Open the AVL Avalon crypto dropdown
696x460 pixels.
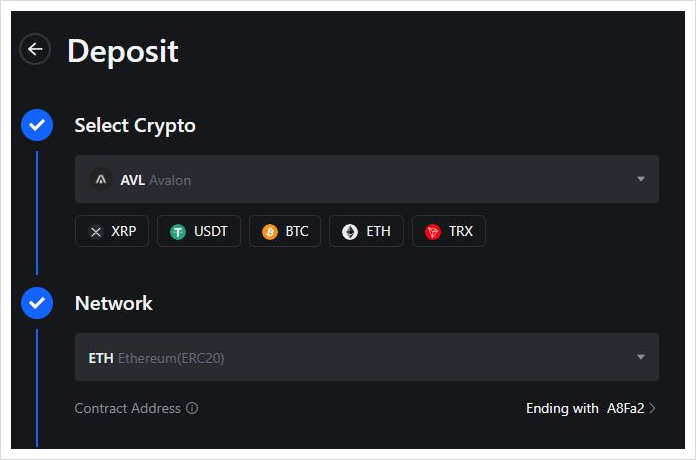click(x=367, y=179)
